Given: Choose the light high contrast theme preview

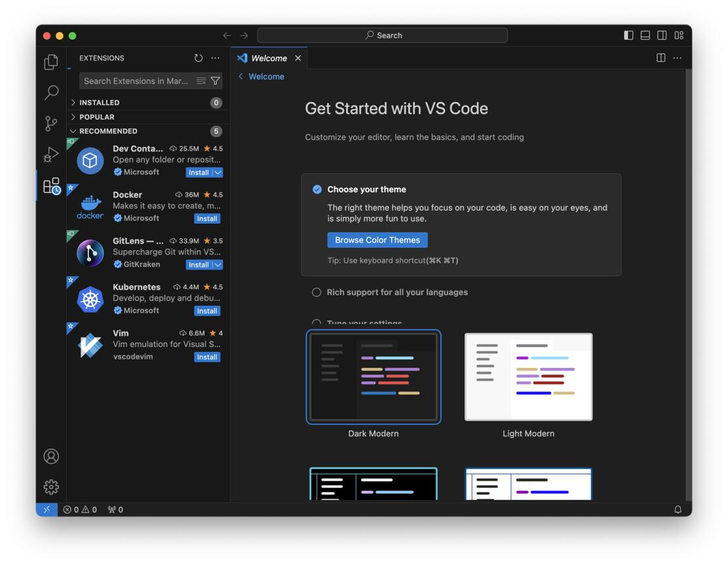Looking at the screenshot, I should tap(528, 483).
